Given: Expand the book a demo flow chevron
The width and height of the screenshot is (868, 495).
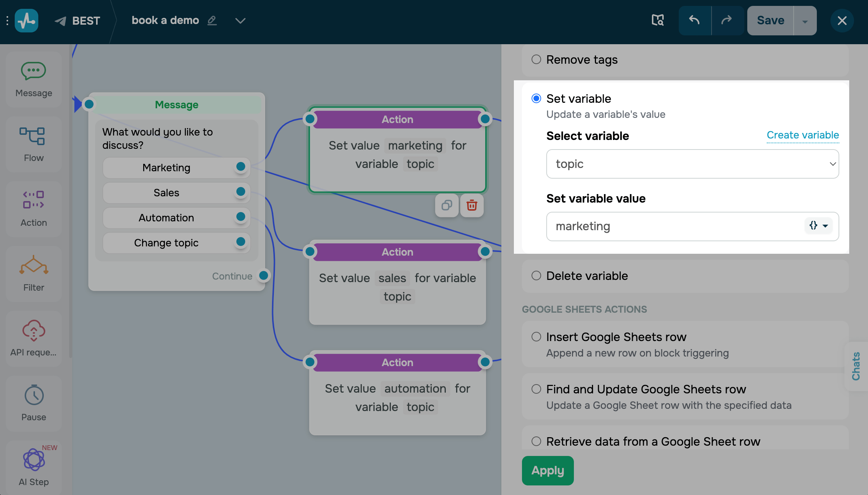Looking at the screenshot, I should pyautogui.click(x=240, y=21).
